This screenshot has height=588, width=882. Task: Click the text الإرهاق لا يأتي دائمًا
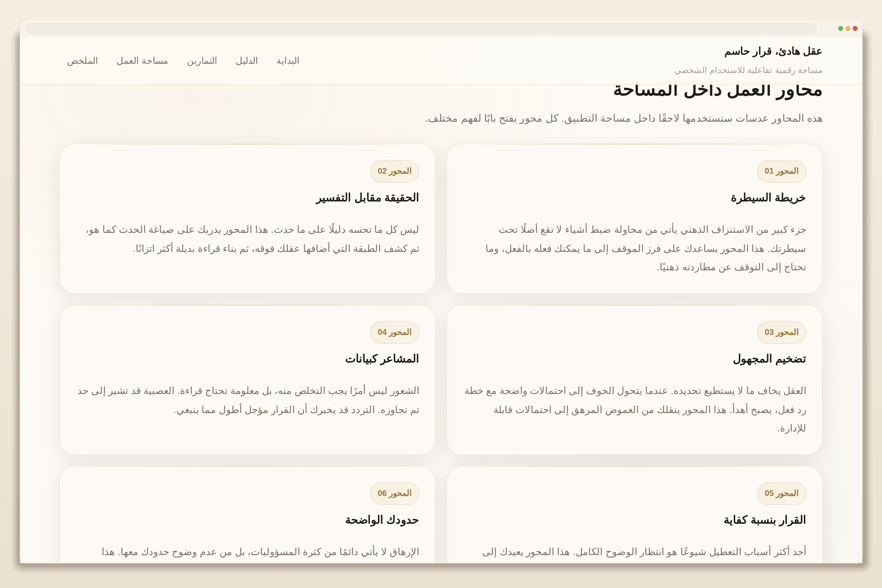click(260, 552)
